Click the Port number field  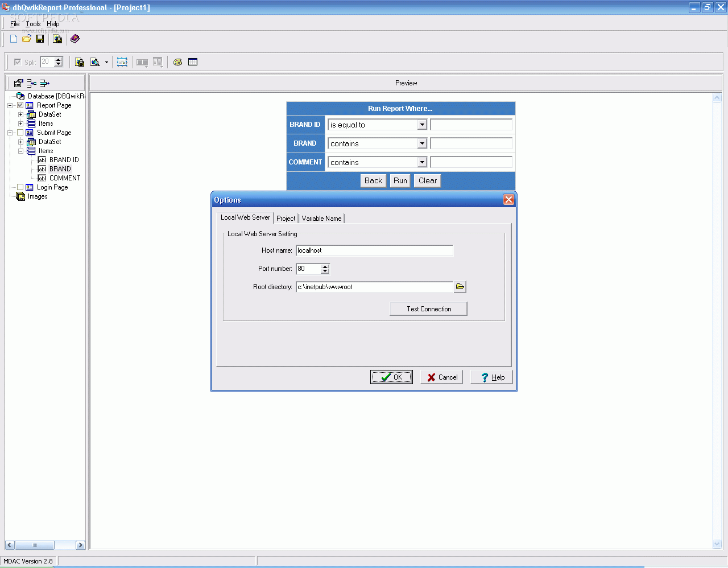[308, 269]
